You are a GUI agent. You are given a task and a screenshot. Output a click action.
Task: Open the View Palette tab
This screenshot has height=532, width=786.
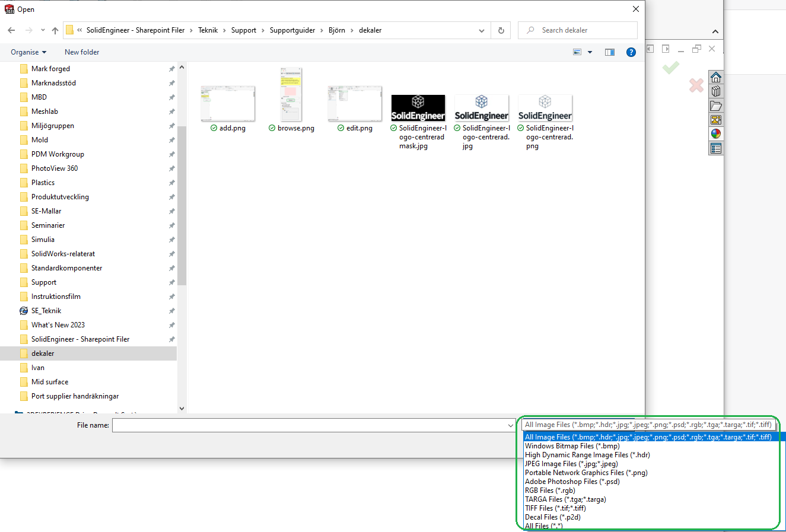pos(716,120)
